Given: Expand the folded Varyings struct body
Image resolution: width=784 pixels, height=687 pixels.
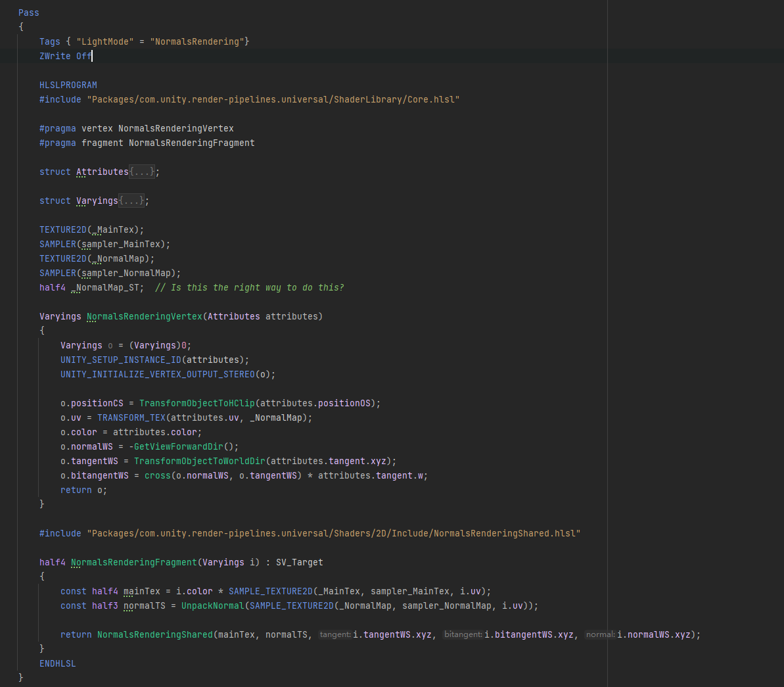Looking at the screenshot, I should [x=131, y=201].
